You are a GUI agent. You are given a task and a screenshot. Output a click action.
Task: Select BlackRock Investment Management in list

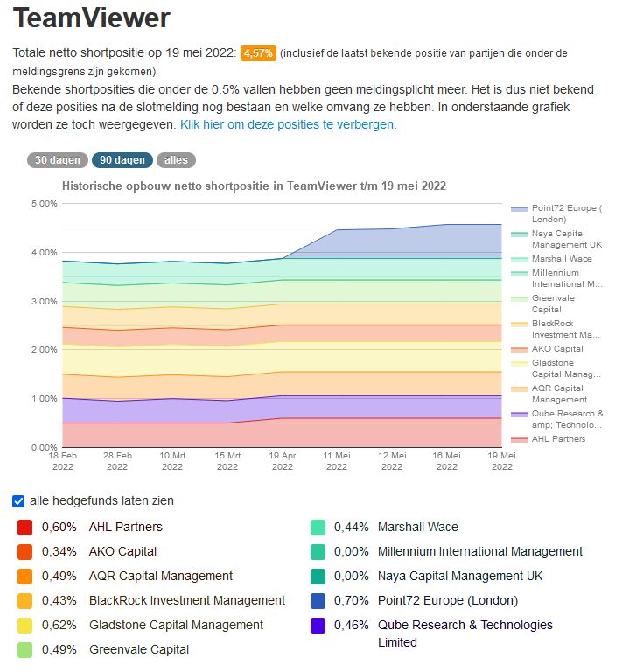(x=187, y=601)
